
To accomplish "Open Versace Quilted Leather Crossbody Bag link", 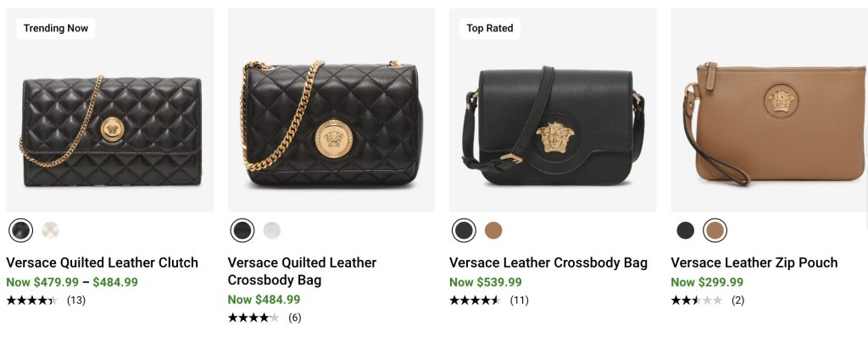I will pos(302,271).
